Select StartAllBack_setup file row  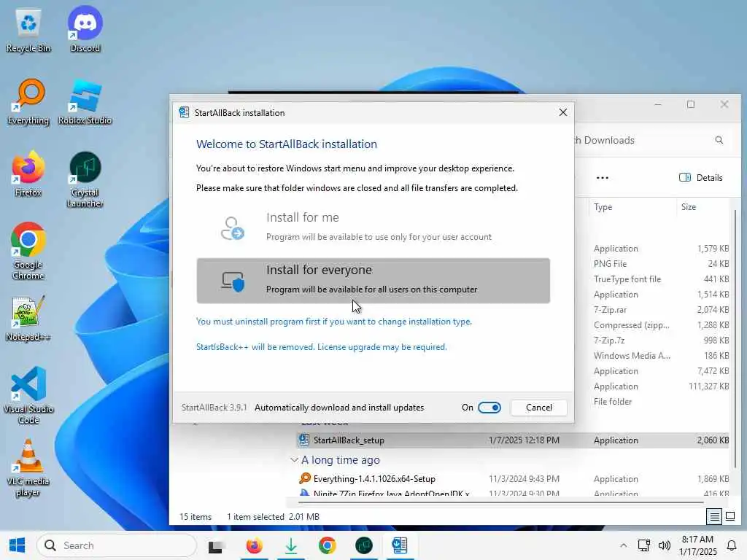click(x=512, y=440)
